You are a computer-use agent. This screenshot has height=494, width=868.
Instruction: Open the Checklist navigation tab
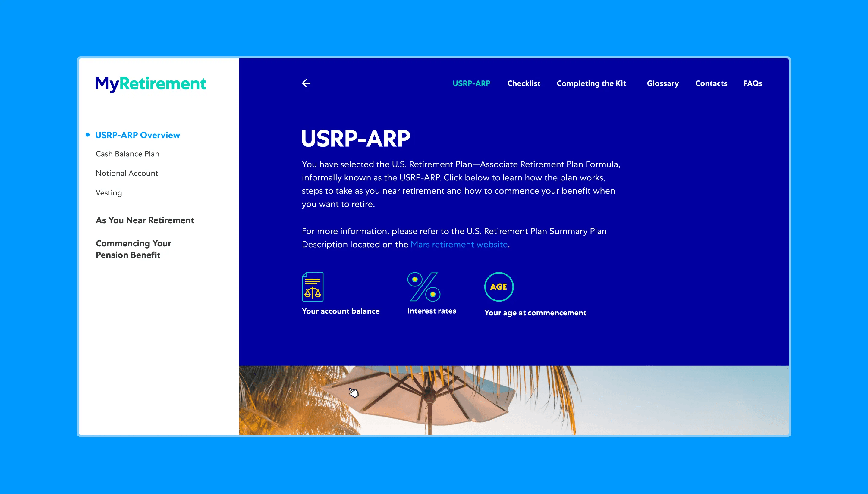click(524, 83)
